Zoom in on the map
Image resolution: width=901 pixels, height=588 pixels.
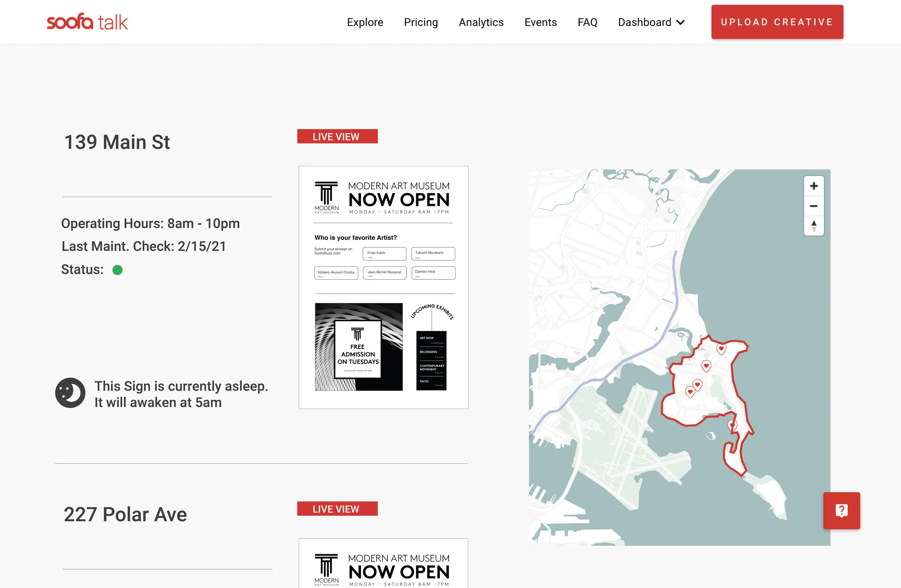(x=813, y=186)
